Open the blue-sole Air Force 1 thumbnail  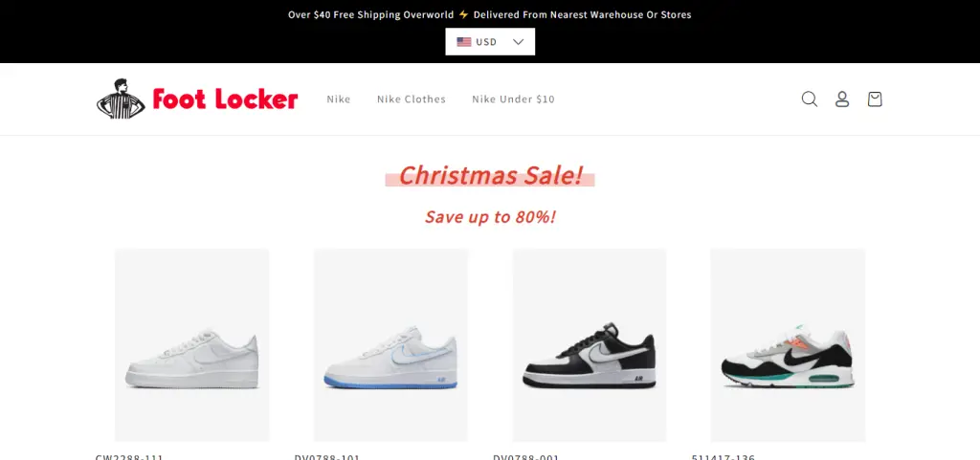pos(390,344)
